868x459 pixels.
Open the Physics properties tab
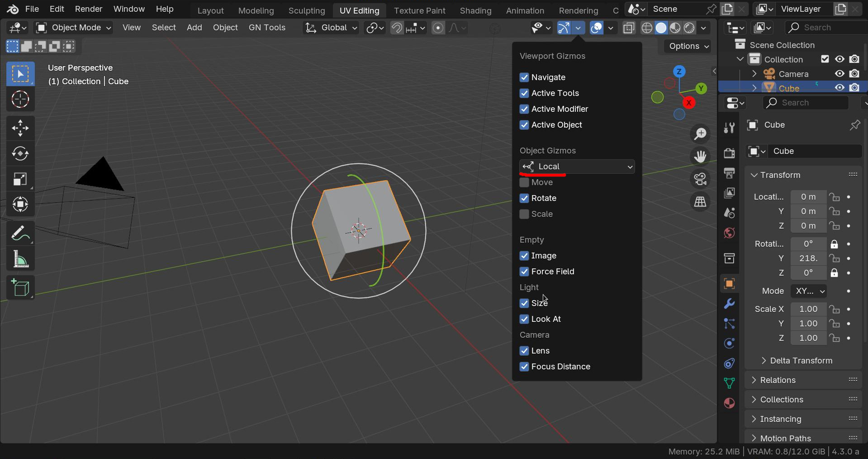(x=729, y=344)
